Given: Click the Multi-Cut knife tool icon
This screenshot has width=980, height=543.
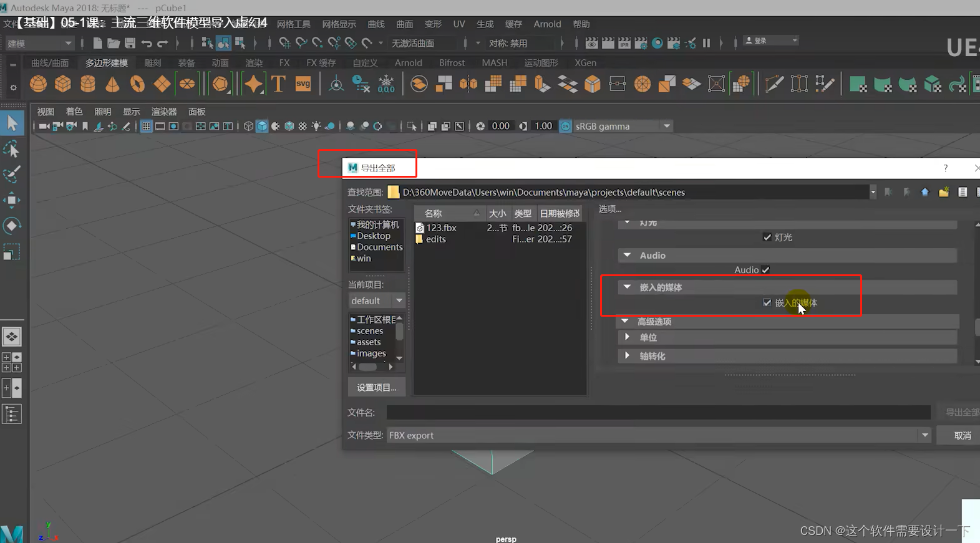Looking at the screenshot, I should 774,84.
